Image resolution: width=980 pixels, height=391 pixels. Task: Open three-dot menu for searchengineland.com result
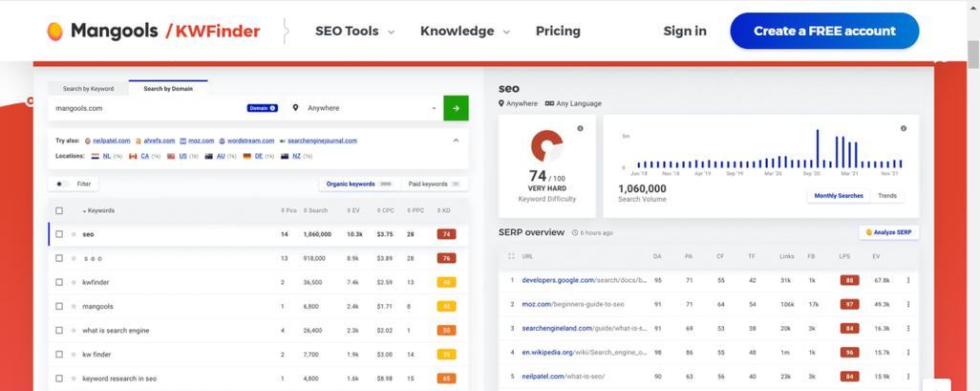click(908, 328)
